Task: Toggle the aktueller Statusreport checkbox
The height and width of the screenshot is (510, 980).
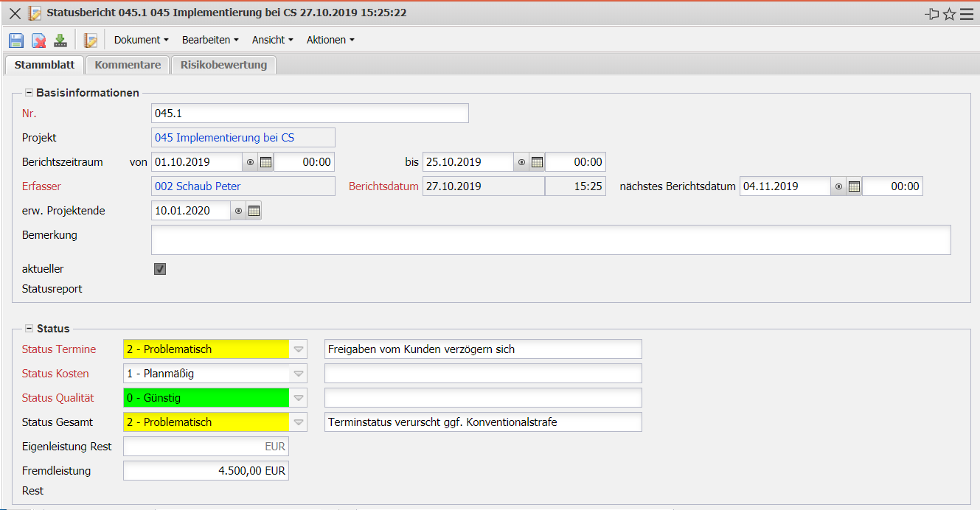Action: click(x=160, y=269)
